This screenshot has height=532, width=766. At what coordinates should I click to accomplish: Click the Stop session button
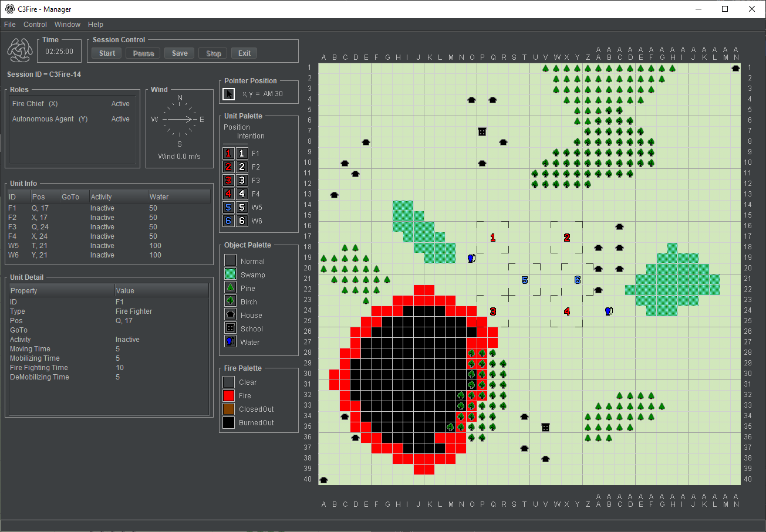tap(214, 53)
